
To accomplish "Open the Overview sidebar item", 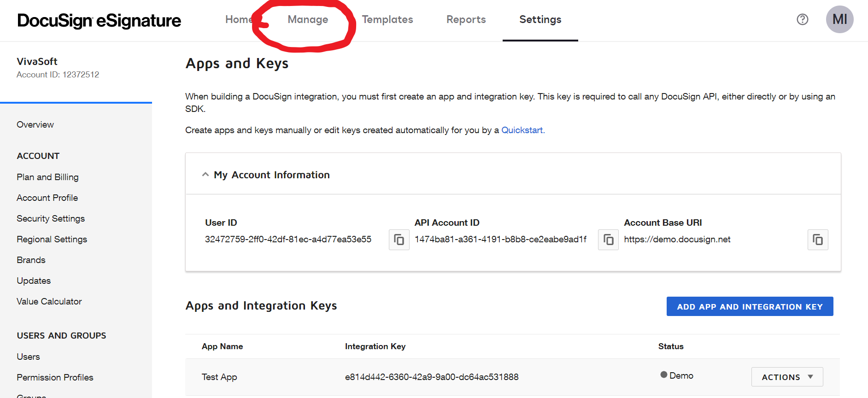I will pos(35,124).
